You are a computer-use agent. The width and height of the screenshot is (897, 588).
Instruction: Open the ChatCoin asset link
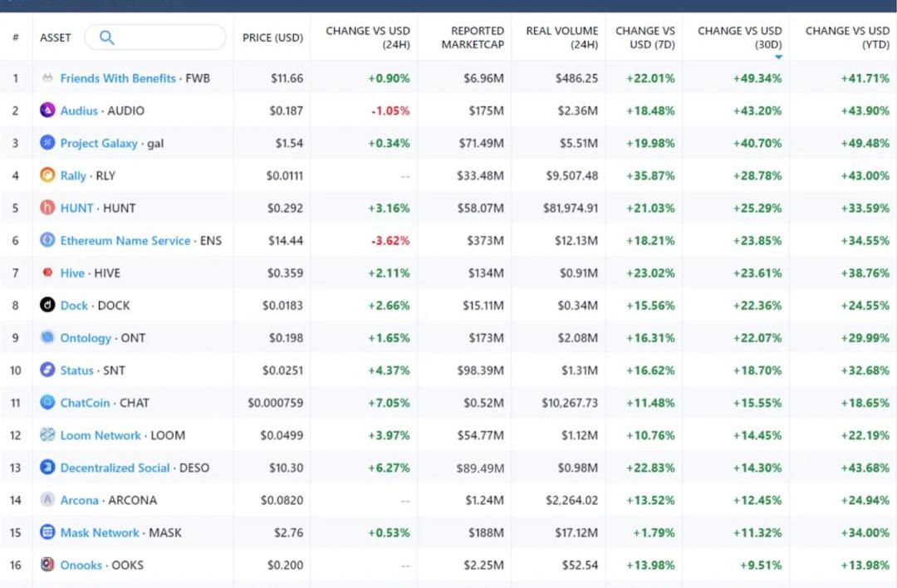[x=85, y=403]
